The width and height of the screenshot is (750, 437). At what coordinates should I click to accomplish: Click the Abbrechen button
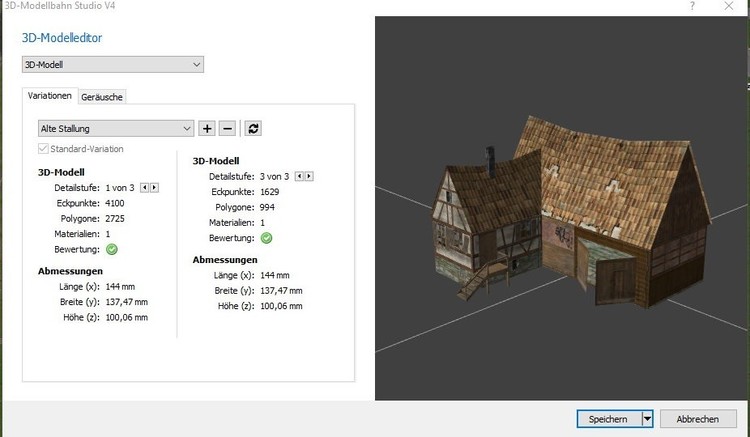[x=697, y=419]
